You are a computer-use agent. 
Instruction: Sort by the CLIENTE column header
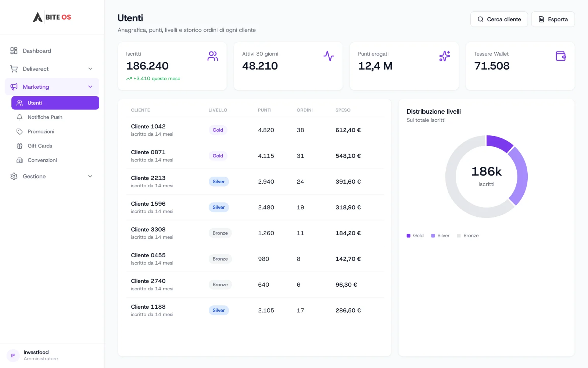click(x=140, y=110)
